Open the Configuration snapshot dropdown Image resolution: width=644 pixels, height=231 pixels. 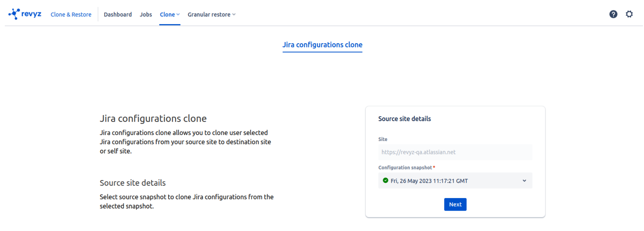click(x=455, y=181)
